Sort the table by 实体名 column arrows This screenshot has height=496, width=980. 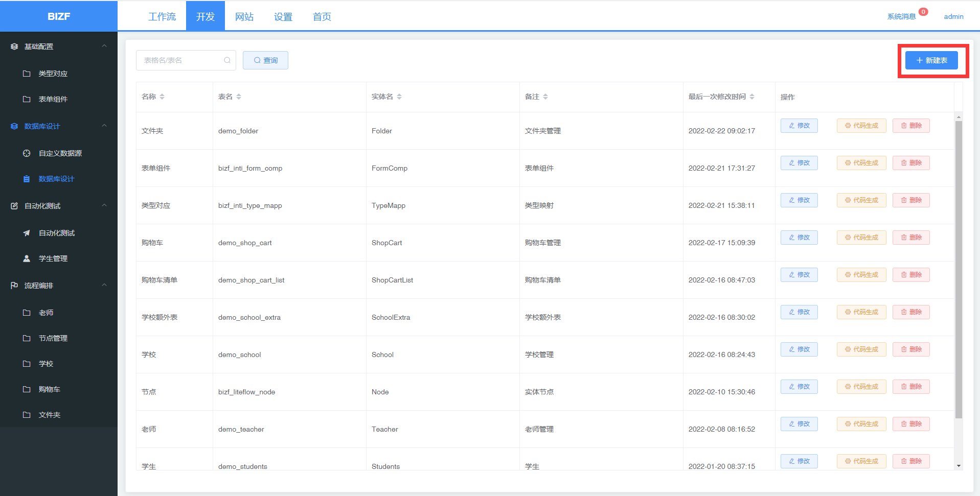coord(399,97)
